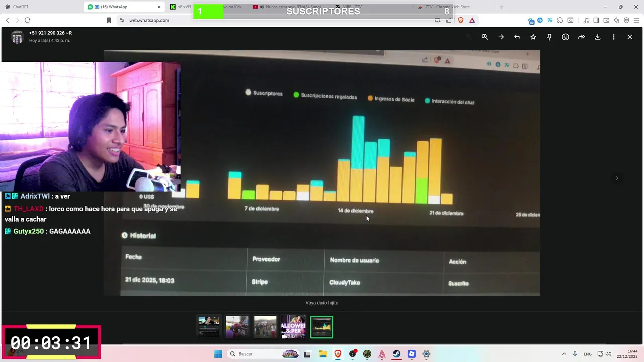Screen dimensions: 644x362
Task: Click the AdrixTWI "a ver" chat message
Action: click(37, 196)
